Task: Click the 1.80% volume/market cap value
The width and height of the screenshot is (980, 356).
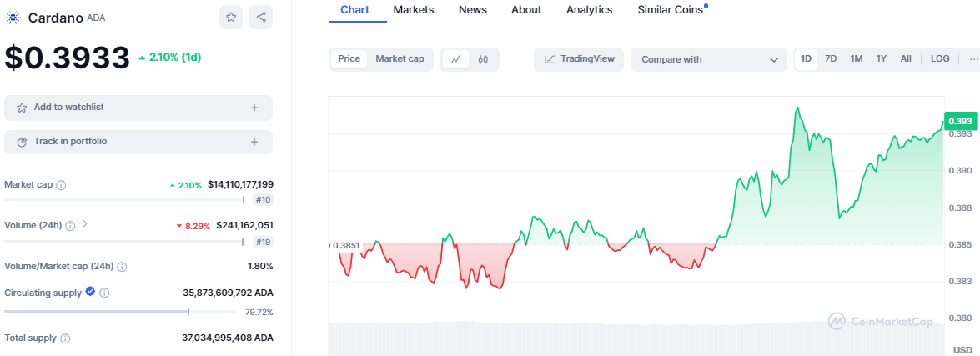Action: click(x=260, y=266)
